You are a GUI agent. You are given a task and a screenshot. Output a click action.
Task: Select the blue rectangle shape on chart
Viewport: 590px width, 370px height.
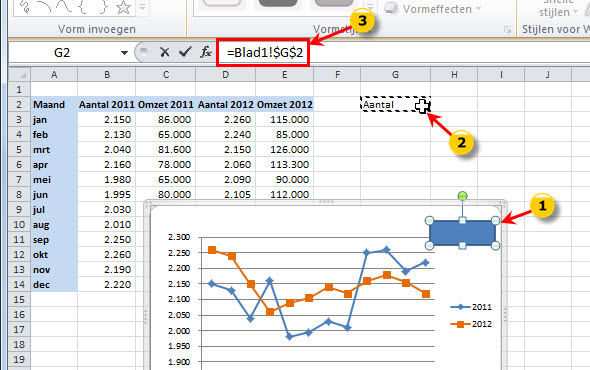(462, 233)
